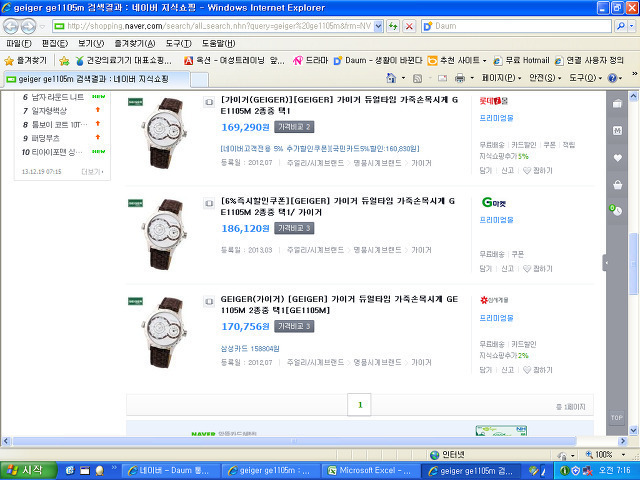
Task: Open the 파일(F) menu
Action: pos(19,44)
